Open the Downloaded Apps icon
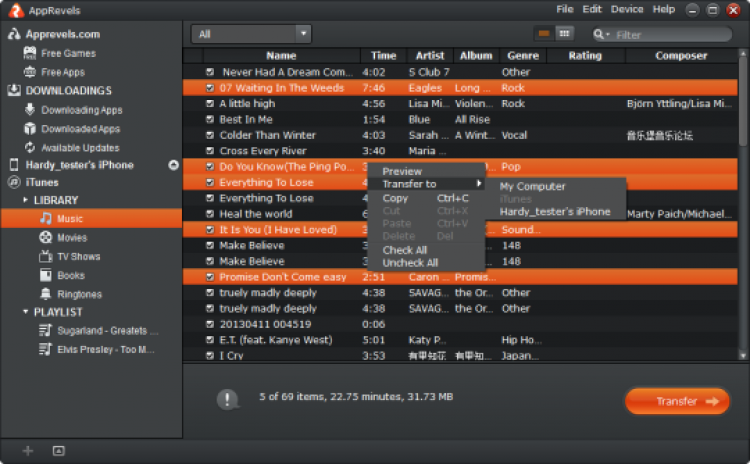The height and width of the screenshot is (464, 750). point(30,129)
